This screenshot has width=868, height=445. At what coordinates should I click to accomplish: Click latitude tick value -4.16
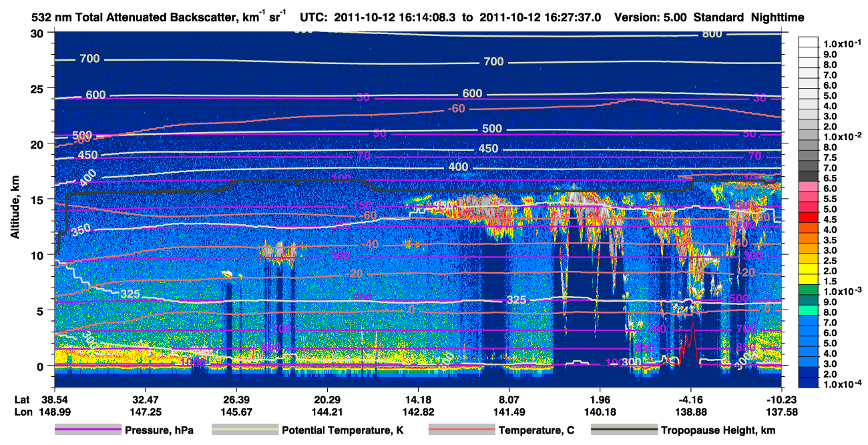[x=690, y=400]
